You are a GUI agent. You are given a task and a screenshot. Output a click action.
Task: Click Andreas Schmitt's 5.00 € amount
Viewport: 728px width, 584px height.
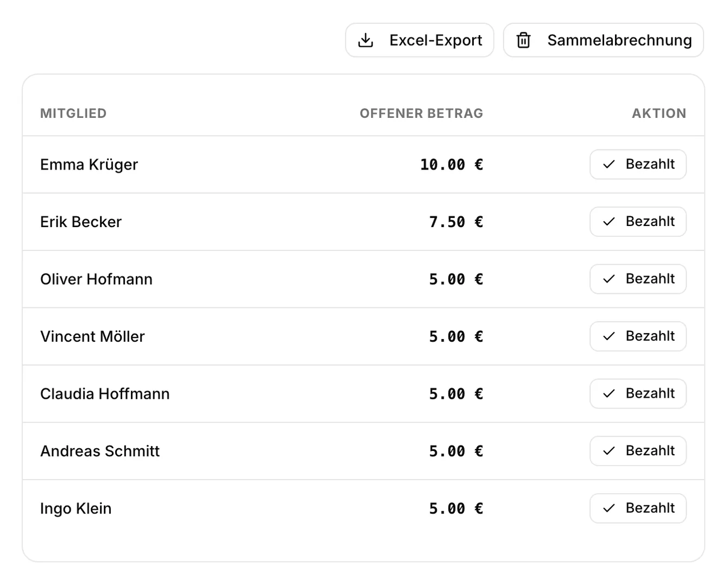(x=456, y=451)
